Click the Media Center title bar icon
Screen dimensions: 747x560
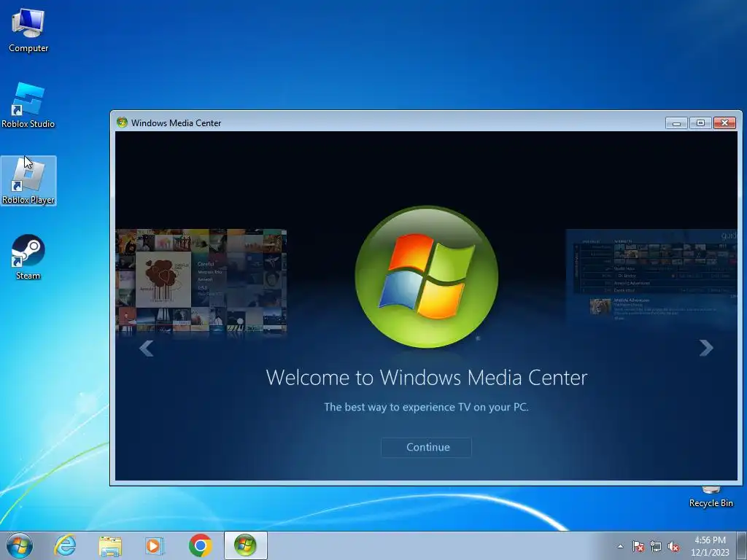coord(122,122)
